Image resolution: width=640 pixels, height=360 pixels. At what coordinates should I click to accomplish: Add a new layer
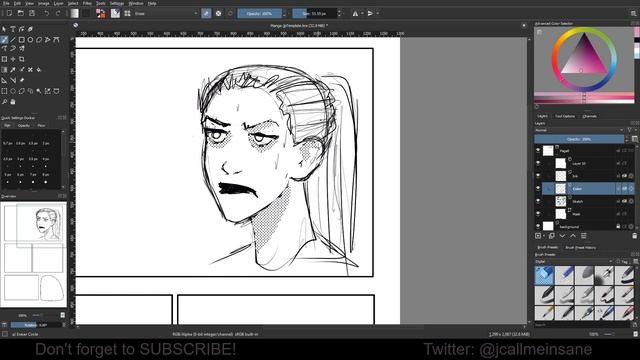point(538,236)
